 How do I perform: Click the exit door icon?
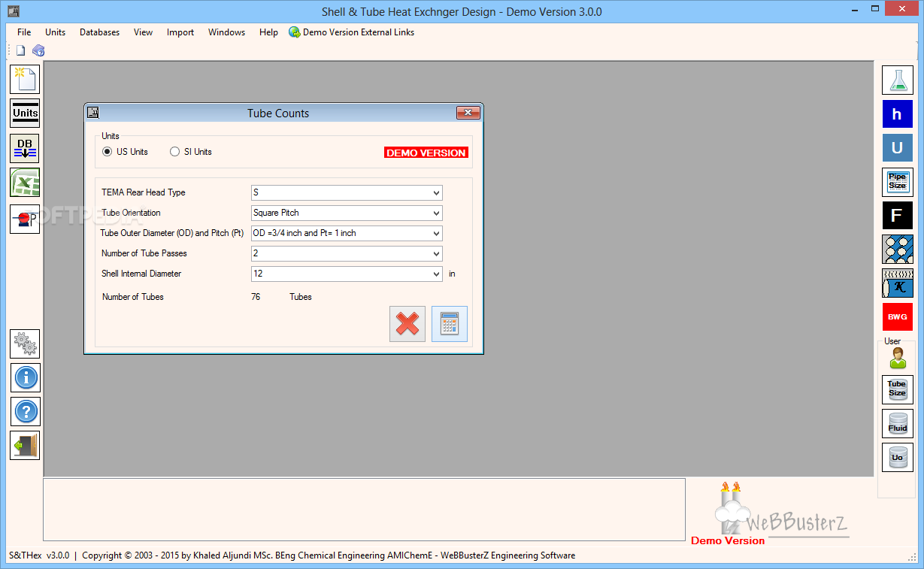pos(25,445)
